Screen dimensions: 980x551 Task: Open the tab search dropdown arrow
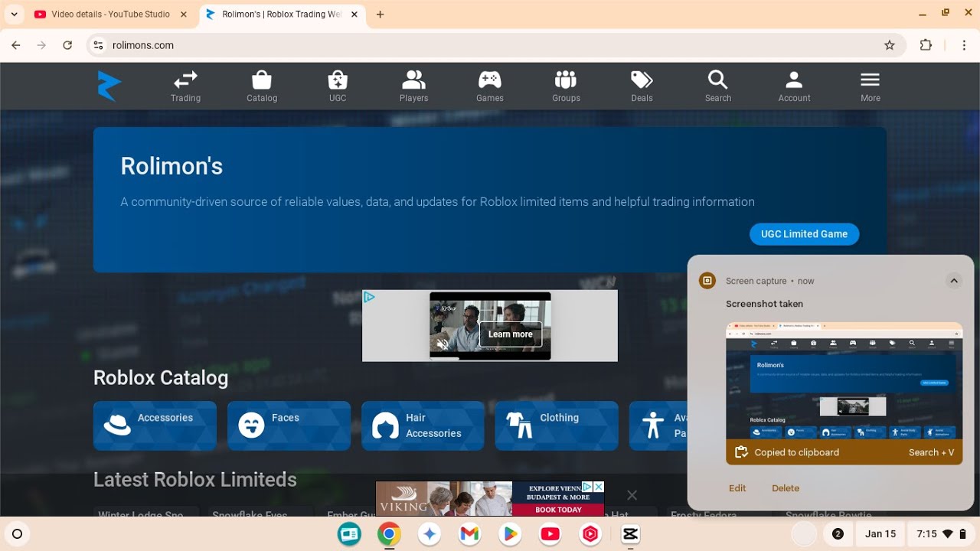tap(14, 15)
